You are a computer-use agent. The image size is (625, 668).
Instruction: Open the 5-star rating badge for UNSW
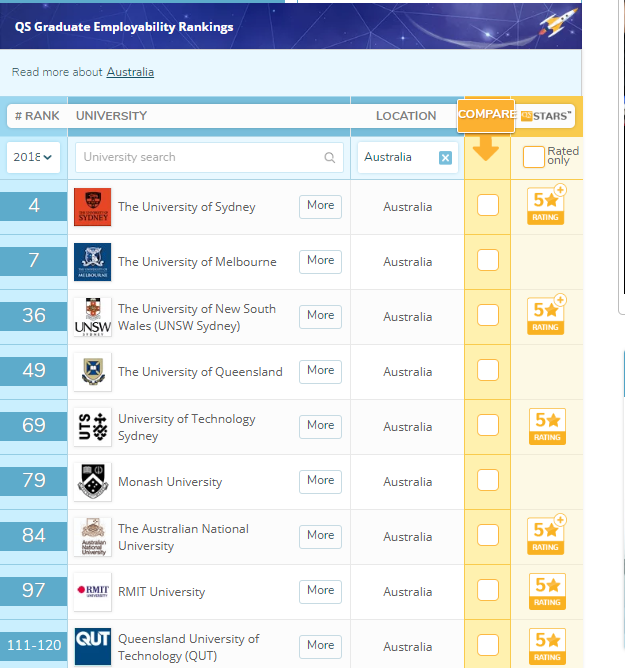546,315
